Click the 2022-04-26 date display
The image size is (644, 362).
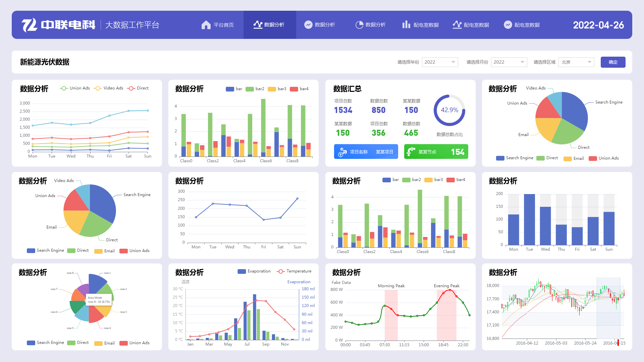coord(598,25)
